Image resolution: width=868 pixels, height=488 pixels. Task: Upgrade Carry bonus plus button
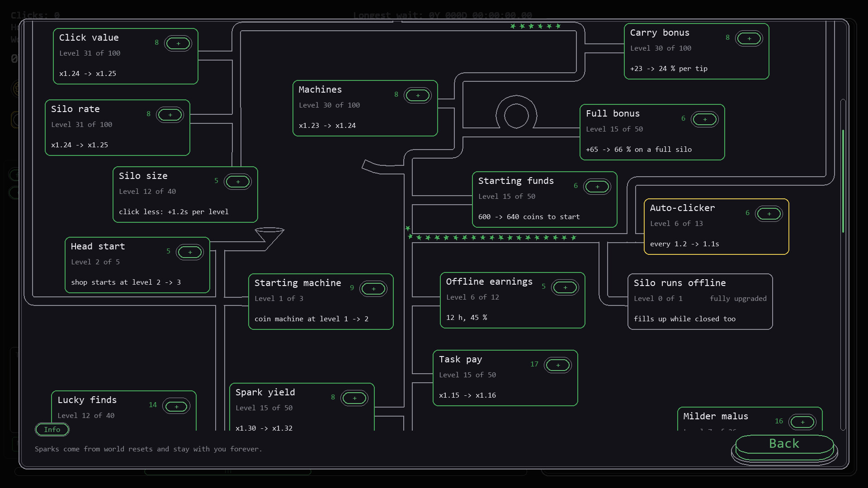(749, 39)
